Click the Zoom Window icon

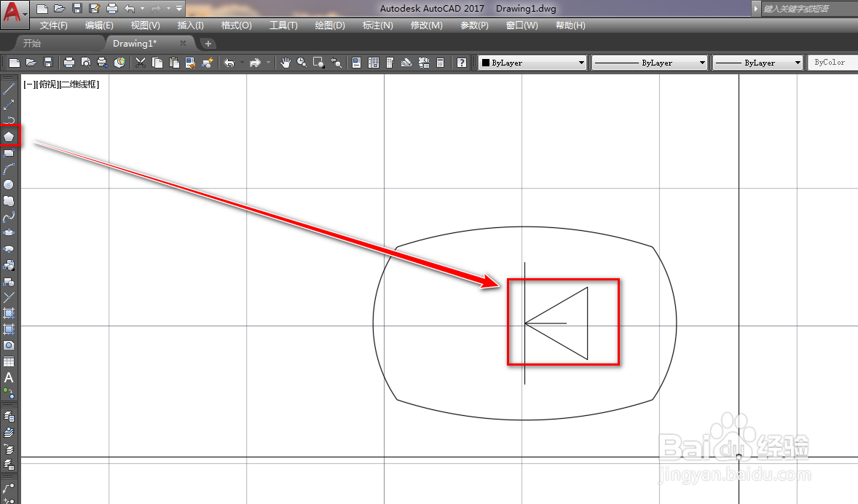(x=318, y=63)
